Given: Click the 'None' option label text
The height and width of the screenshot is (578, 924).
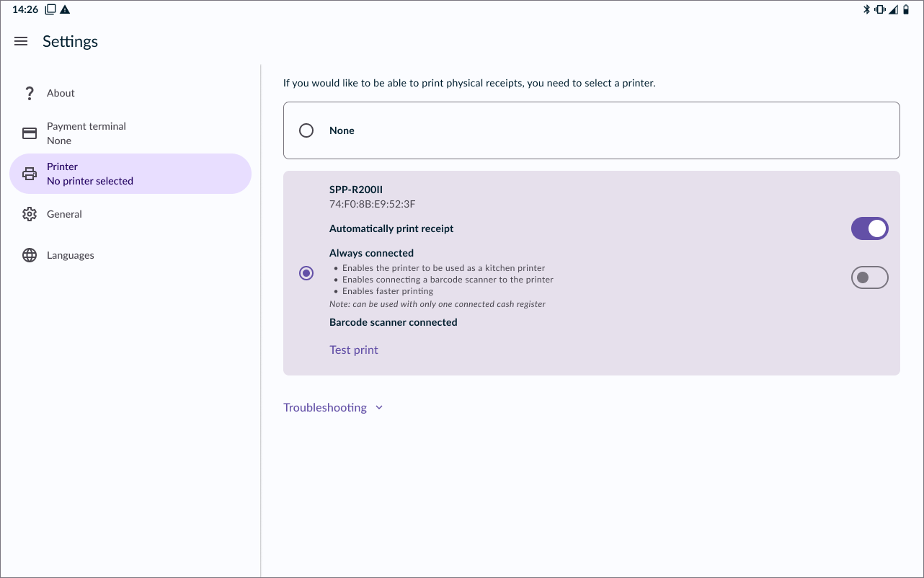Looking at the screenshot, I should (x=342, y=130).
